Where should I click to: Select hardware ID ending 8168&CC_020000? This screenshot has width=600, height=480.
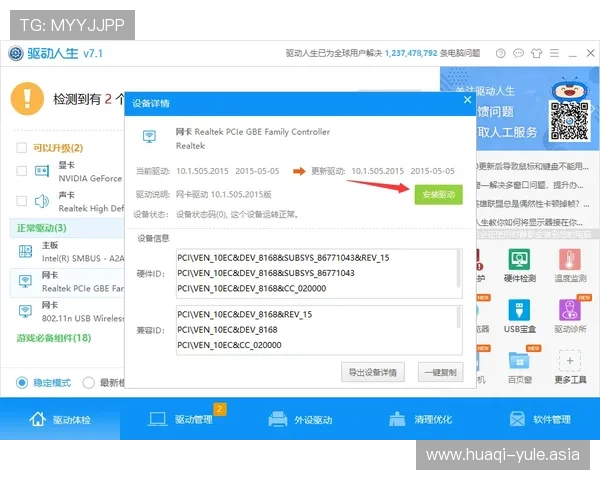point(251,289)
